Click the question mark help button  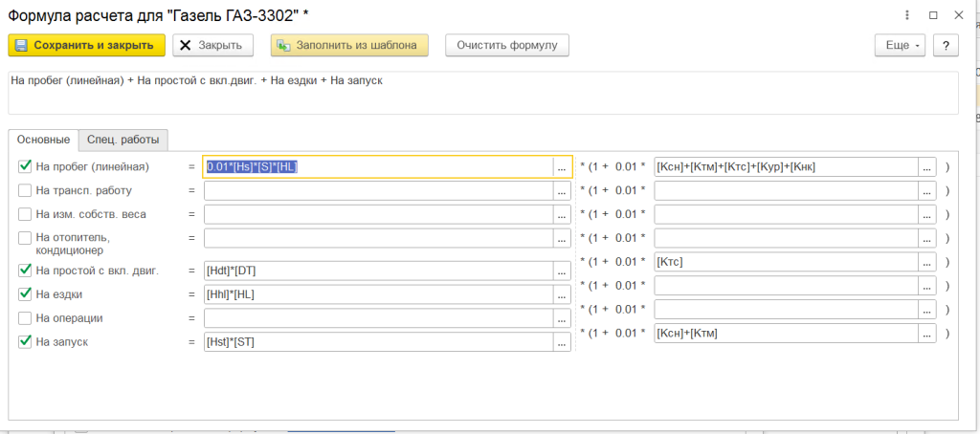tap(946, 45)
